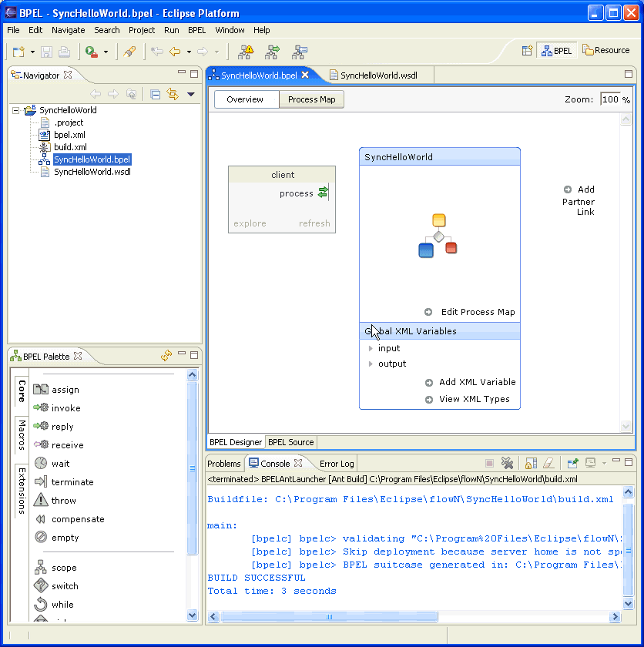
Task: Toggle Scroll Lock in Console toolbar
Action: coord(531,463)
